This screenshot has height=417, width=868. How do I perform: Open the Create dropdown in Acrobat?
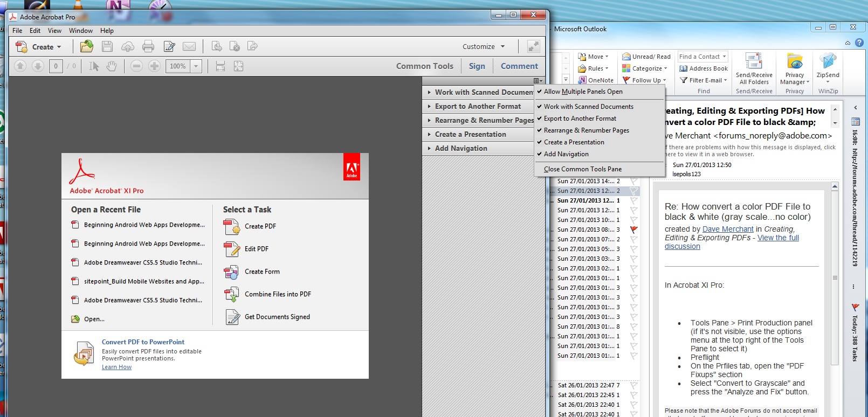(38, 47)
